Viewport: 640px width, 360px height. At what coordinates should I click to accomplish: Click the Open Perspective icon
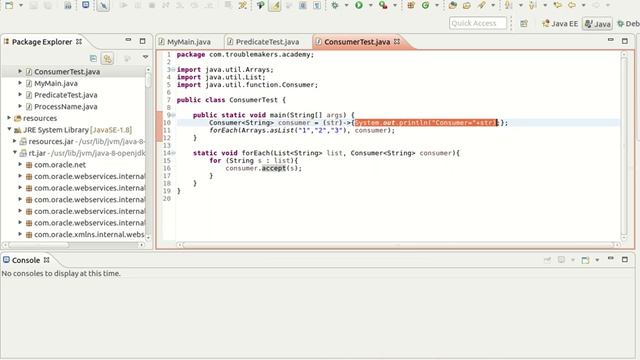click(524, 23)
